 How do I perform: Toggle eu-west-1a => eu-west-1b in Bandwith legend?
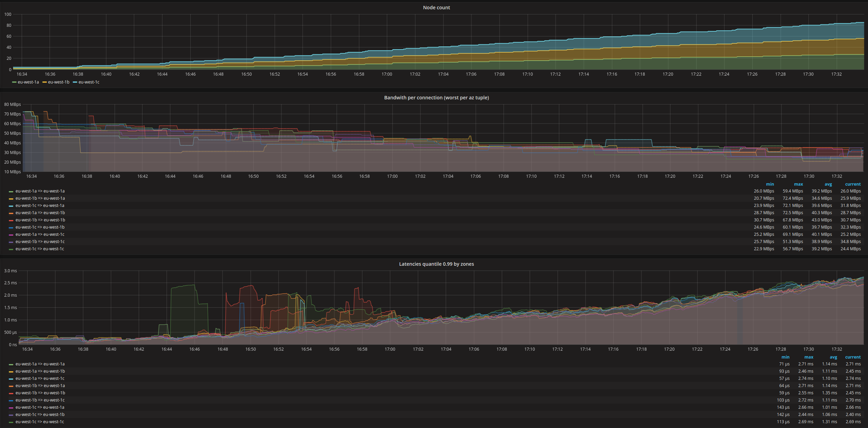pyautogui.click(x=40, y=213)
